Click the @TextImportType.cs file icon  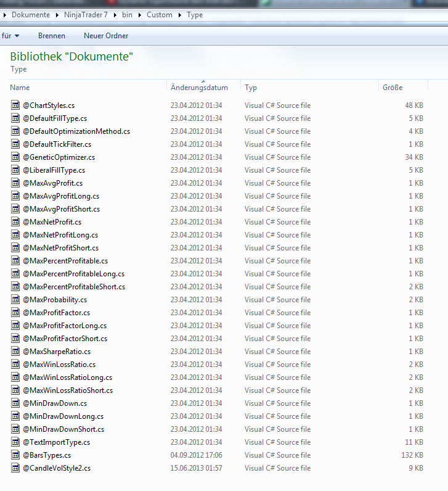(x=15, y=442)
